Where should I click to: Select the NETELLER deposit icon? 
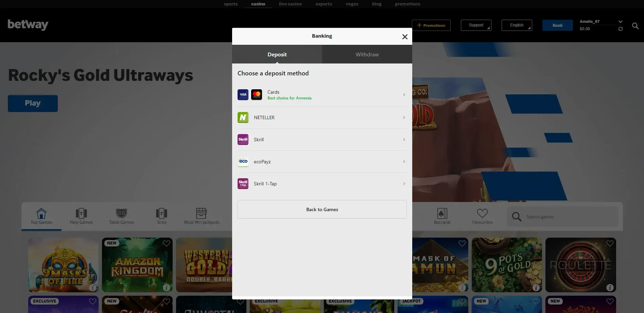[x=243, y=117]
